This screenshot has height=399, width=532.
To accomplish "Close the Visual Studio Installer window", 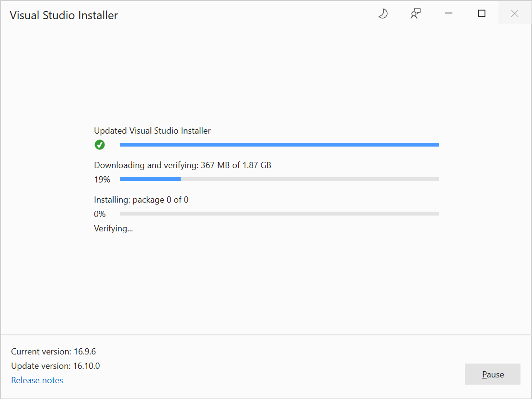I will tap(514, 13).
